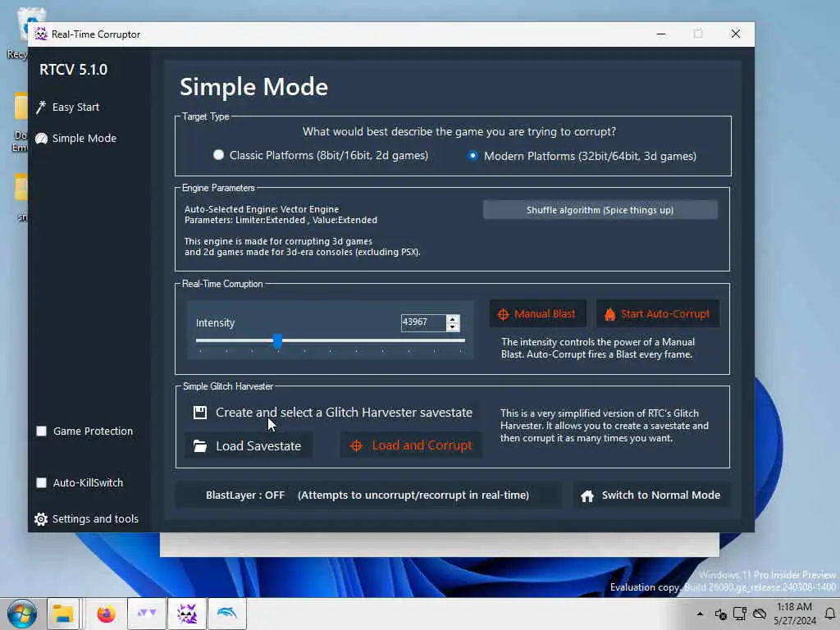840x630 pixels.
Task: Click the Load Savestate button
Action: pos(248,445)
